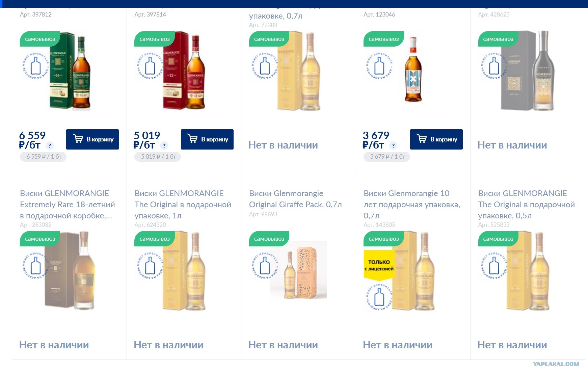The height and width of the screenshot is (374, 588).
Task: Click the article number 'Арт. 624320'
Action: click(x=150, y=225)
